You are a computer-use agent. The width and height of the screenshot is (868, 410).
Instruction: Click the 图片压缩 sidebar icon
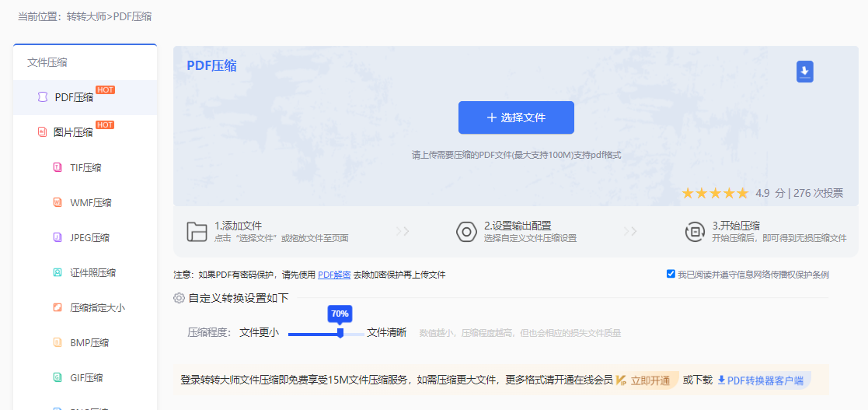click(x=42, y=132)
